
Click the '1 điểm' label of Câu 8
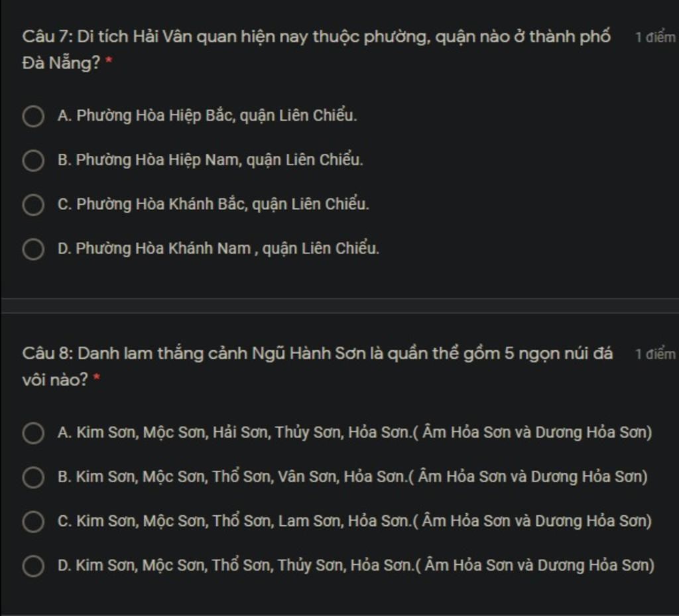click(655, 354)
